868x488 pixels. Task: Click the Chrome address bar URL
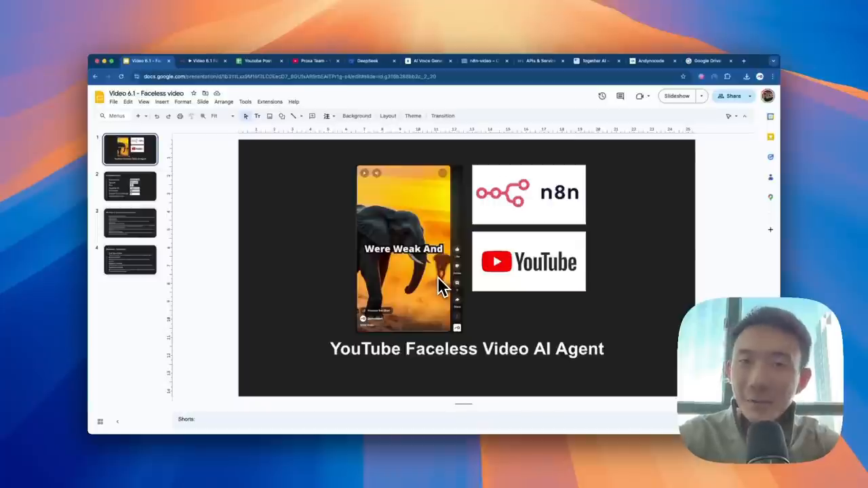pyautogui.click(x=290, y=77)
